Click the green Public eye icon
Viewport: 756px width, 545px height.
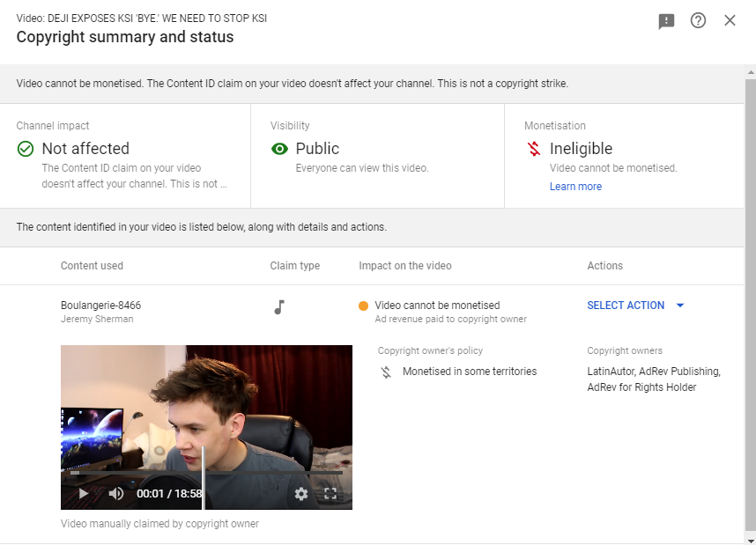click(279, 149)
